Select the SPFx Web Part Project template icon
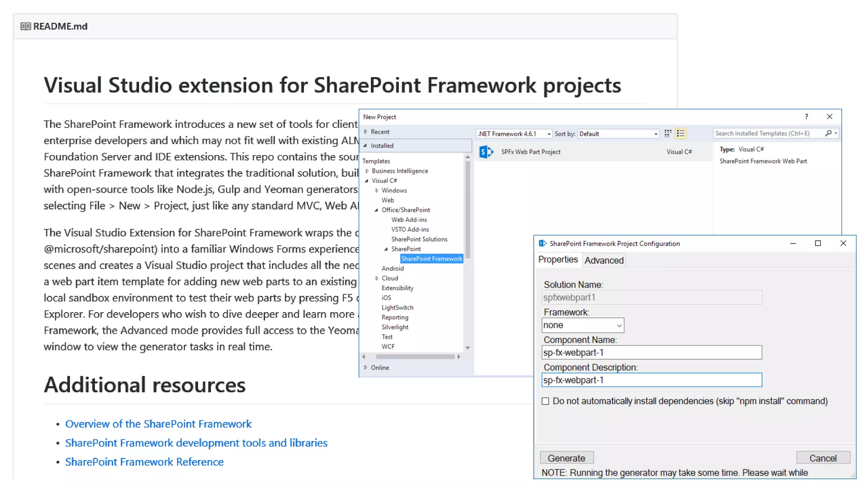Image resolution: width=868 pixels, height=488 pixels. (486, 152)
